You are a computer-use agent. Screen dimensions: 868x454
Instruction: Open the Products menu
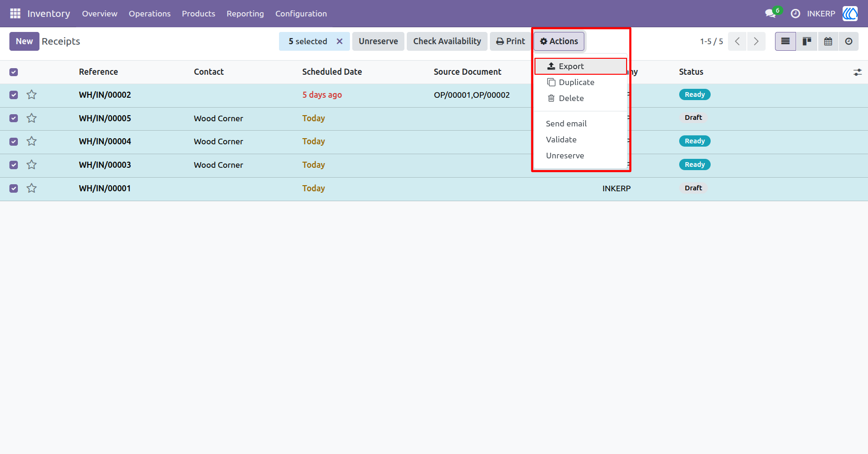[x=198, y=14]
